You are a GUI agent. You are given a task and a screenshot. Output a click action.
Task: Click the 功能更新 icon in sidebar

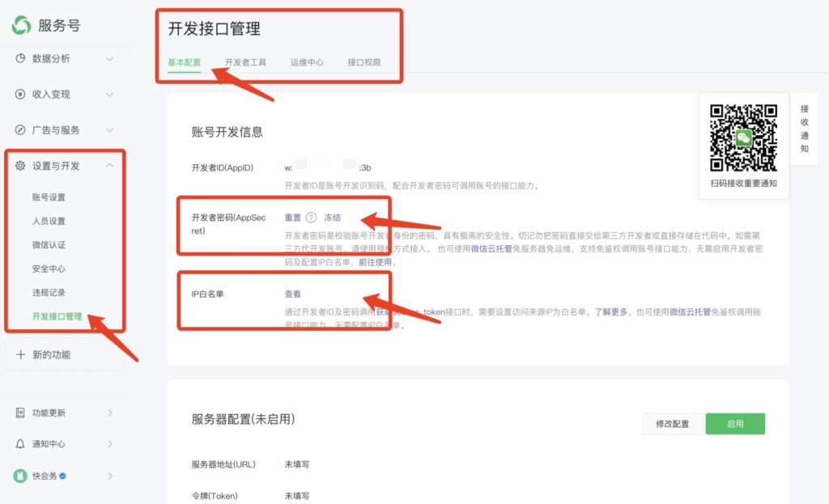coord(20,413)
